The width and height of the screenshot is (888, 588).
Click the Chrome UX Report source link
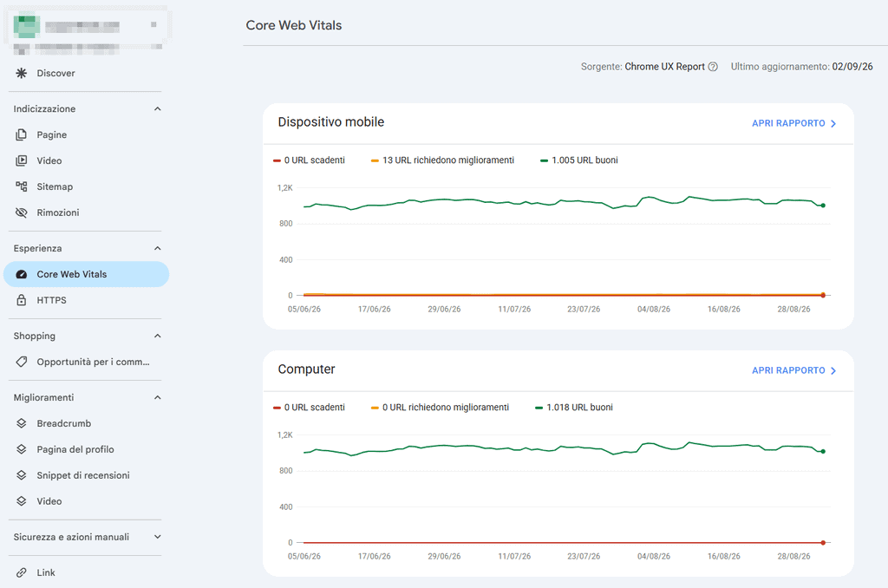click(664, 67)
